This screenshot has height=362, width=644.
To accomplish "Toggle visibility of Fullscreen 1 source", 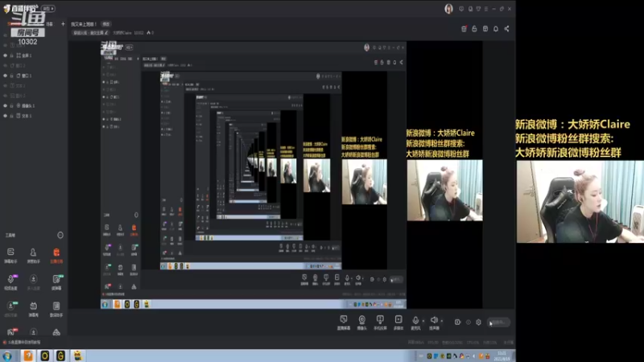I will pyautogui.click(x=6, y=56).
